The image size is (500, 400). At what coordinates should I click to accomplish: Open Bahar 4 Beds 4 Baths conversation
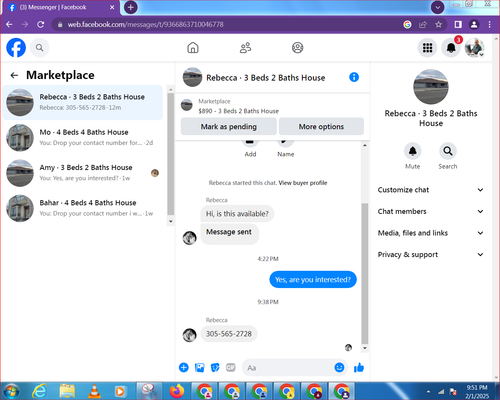pyautogui.click(x=83, y=208)
